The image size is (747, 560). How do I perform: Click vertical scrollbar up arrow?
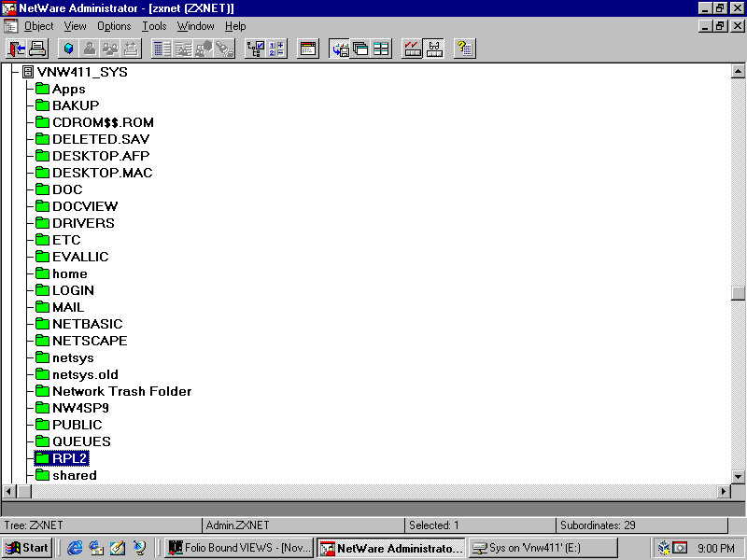(x=738, y=72)
